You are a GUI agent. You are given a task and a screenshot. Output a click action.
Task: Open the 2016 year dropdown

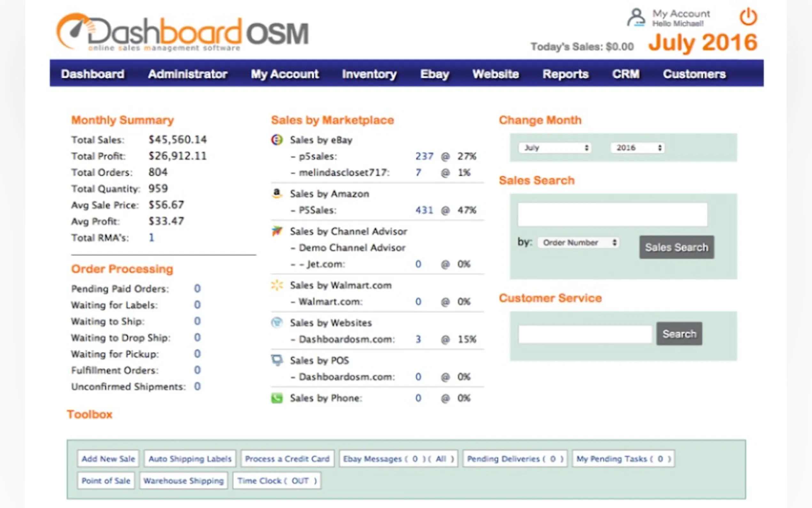(638, 148)
